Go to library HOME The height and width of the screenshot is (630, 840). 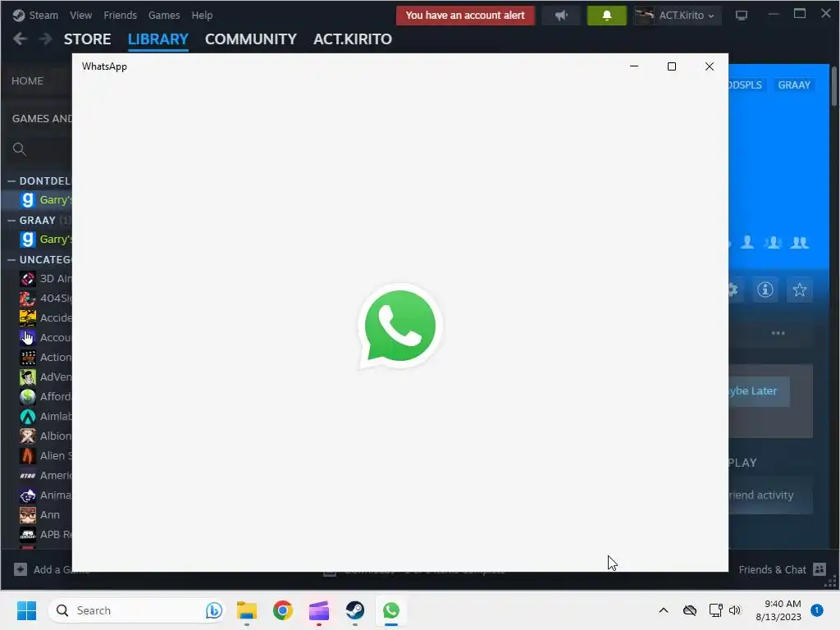pos(27,81)
